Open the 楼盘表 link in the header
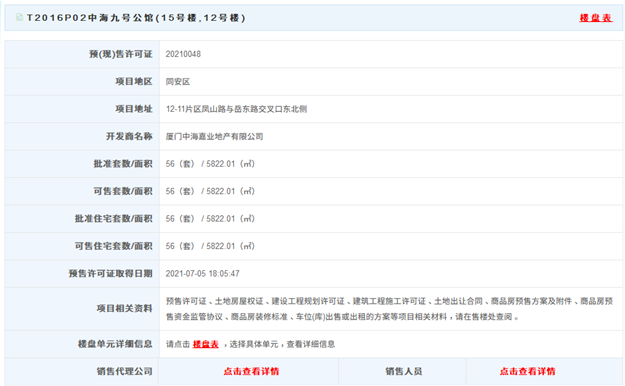The image size is (625, 386). (596, 18)
